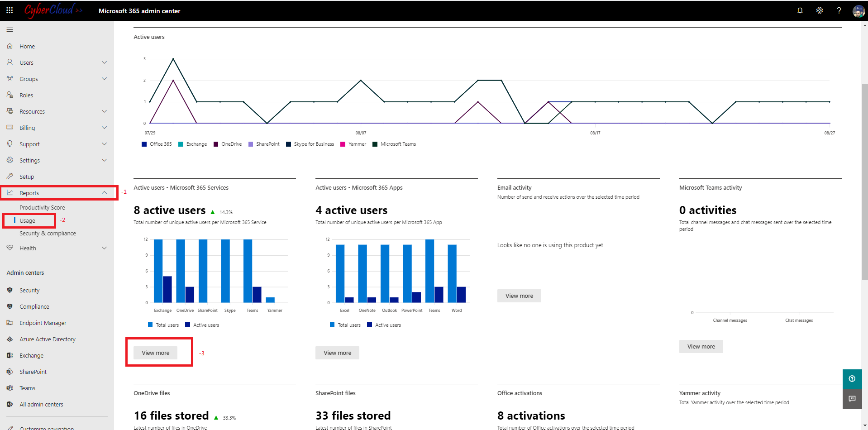
Task: Open the feedback chat floating button
Action: click(852, 399)
